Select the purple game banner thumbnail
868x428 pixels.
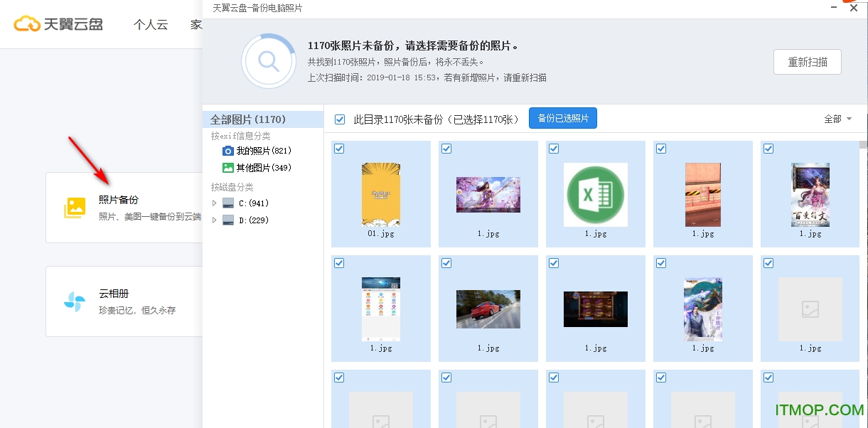click(x=488, y=195)
